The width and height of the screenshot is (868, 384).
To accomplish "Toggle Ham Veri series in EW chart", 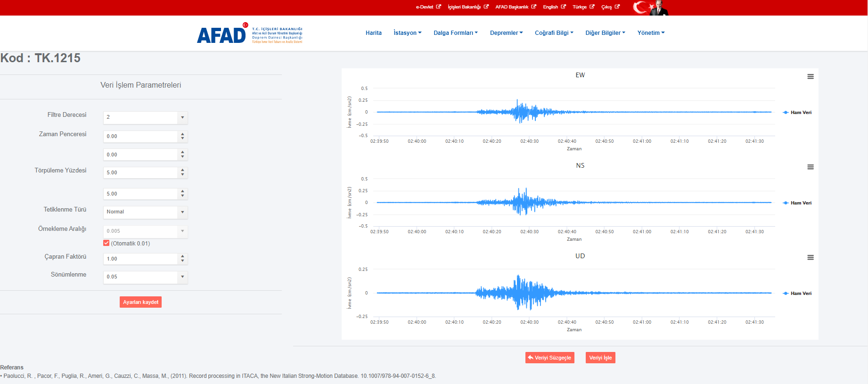I will [x=797, y=113].
